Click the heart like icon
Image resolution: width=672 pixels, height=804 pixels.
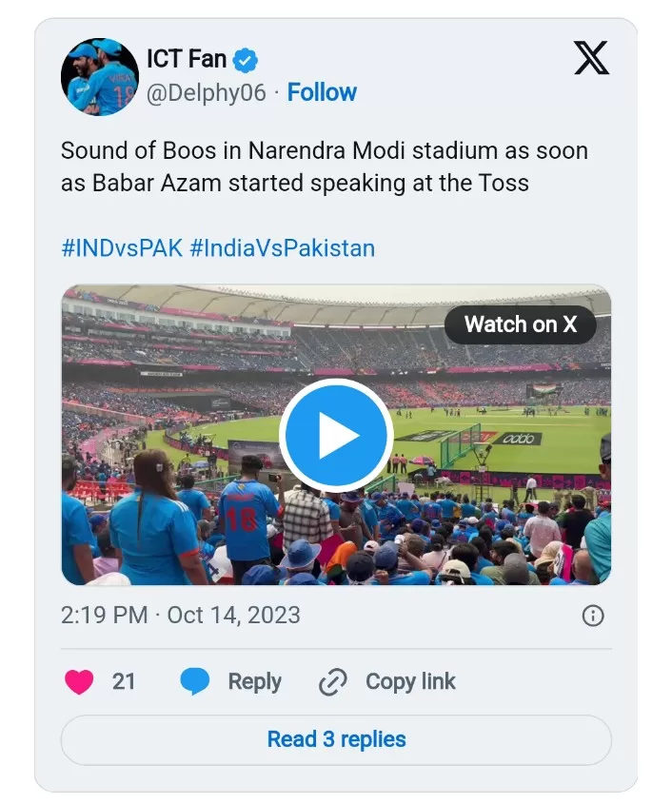point(79,682)
